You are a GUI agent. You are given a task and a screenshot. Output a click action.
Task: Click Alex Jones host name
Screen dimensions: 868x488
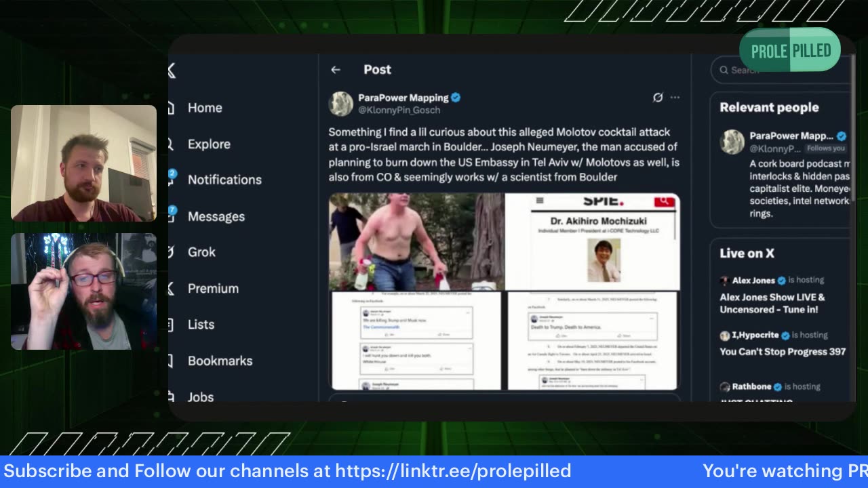pyautogui.click(x=753, y=280)
